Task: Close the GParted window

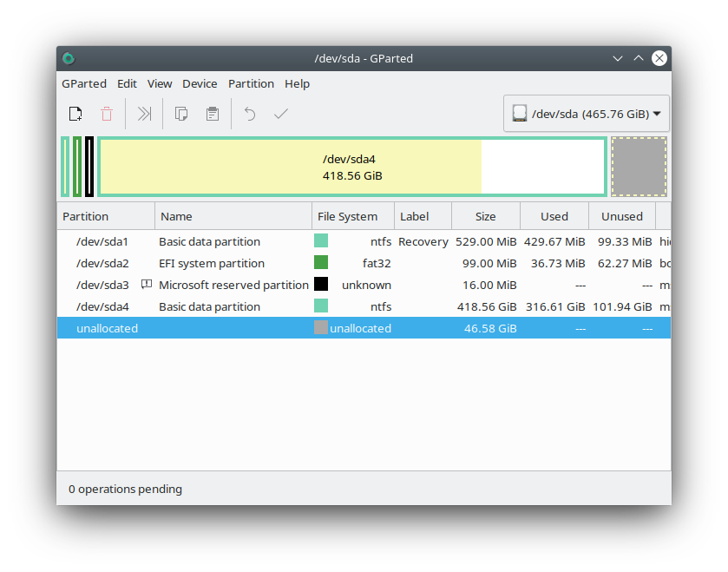Action: coord(659,58)
